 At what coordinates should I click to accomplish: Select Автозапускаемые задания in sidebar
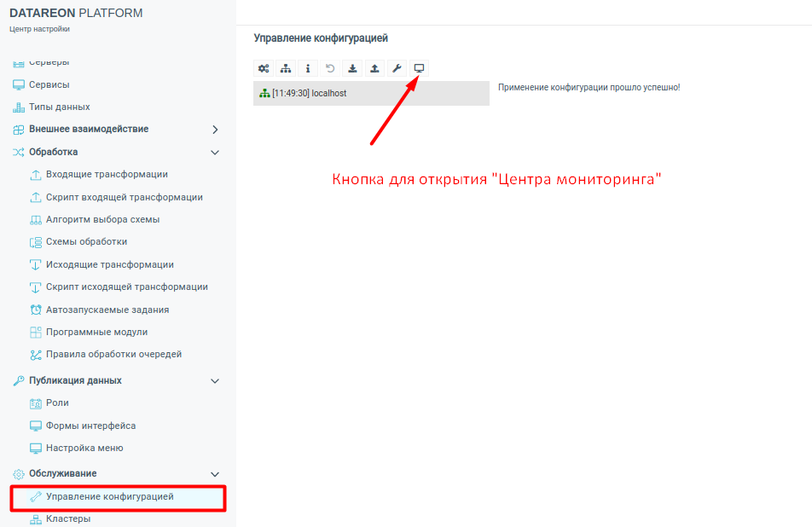107,310
